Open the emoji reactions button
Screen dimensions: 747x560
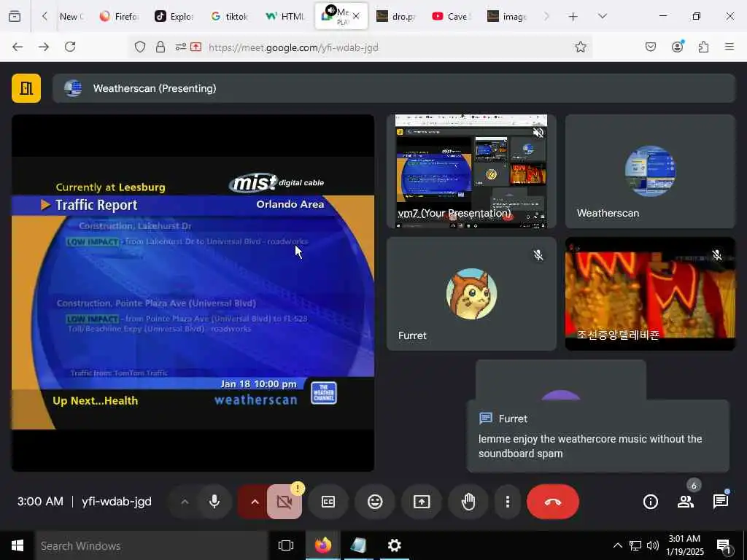pyautogui.click(x=375, y=502)
